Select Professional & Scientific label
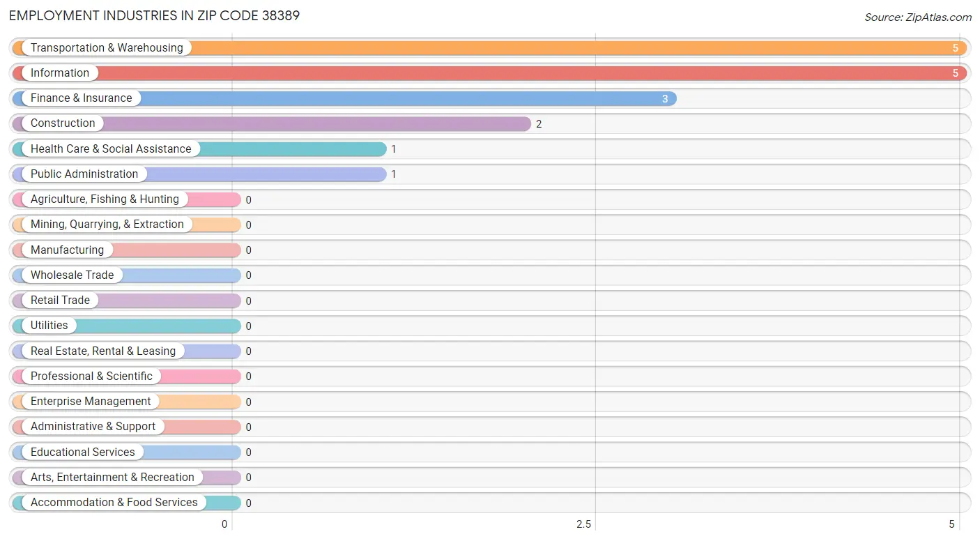The width and height of the screenshot is (980, 541). (91, 376)
